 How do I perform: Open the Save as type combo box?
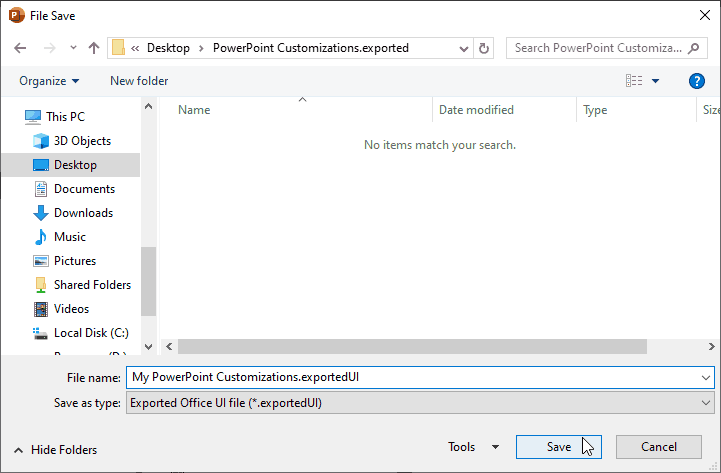pyautogui.click(x=420, y=403)
